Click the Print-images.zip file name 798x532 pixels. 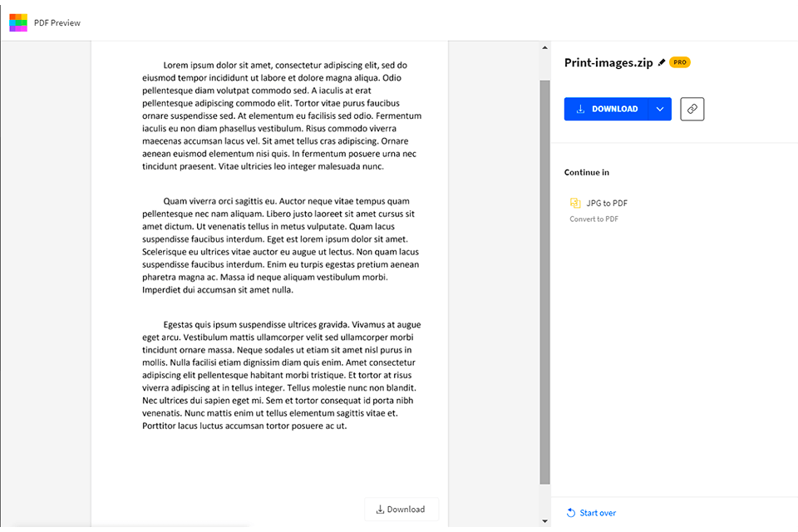tap(608, 62)
